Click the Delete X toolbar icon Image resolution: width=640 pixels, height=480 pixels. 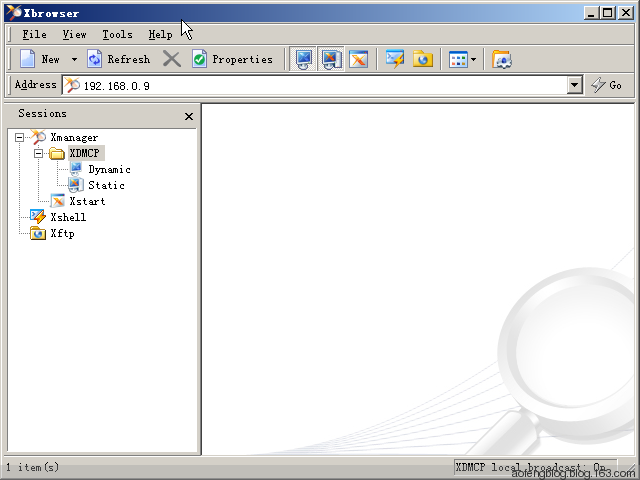pyautogui.click(x=172, y=59)
